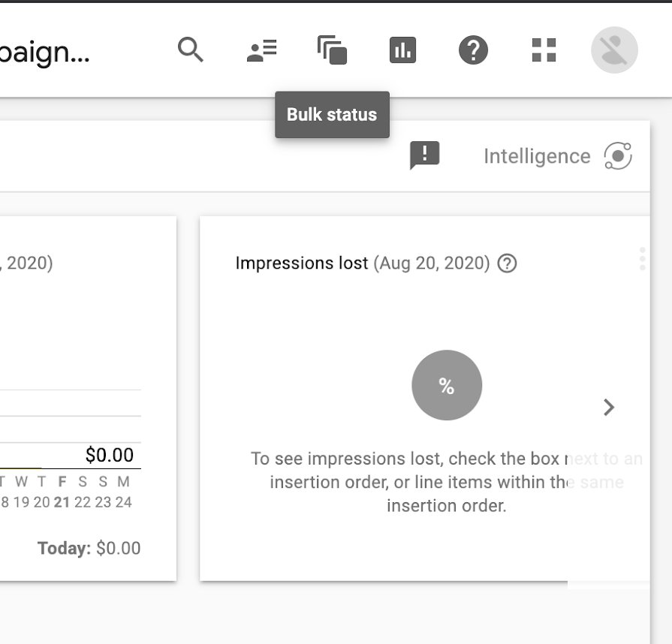Open the three-dot menu on the Impressions lost card
Viewport: 672px width, 644px height.
(642, 258)
